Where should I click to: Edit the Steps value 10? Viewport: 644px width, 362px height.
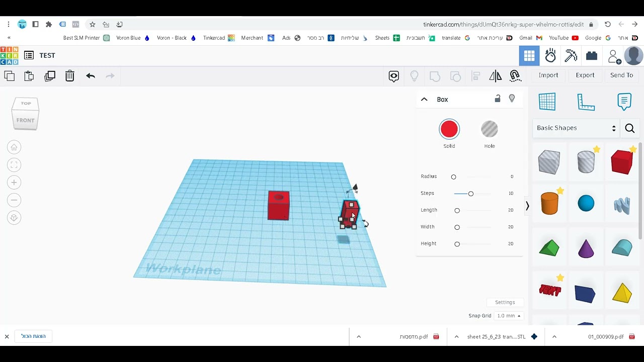(x=511, y=194)
